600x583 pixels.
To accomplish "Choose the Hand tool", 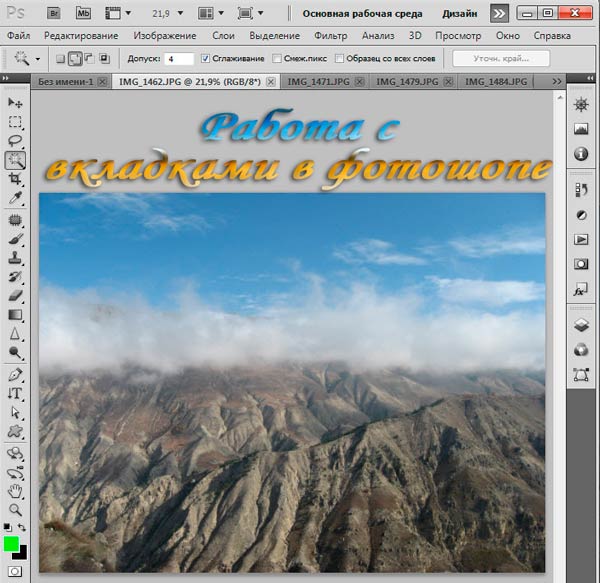I will point(15,491).
